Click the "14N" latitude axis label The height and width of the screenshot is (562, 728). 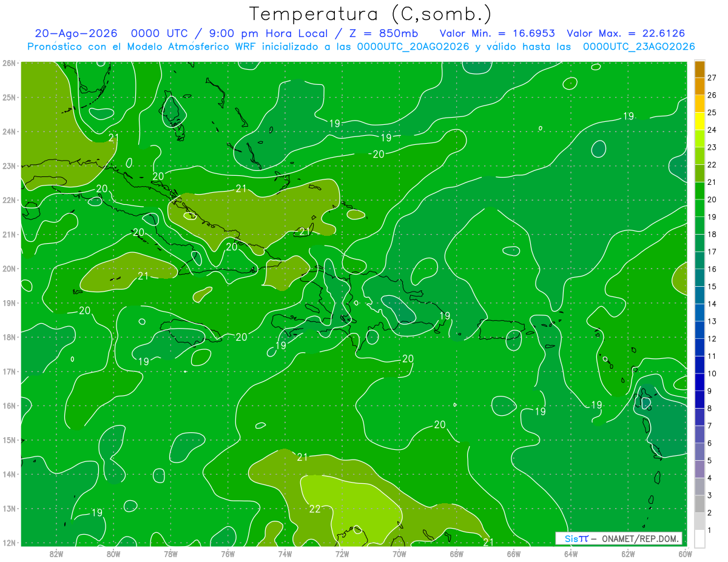coord(9,474)
